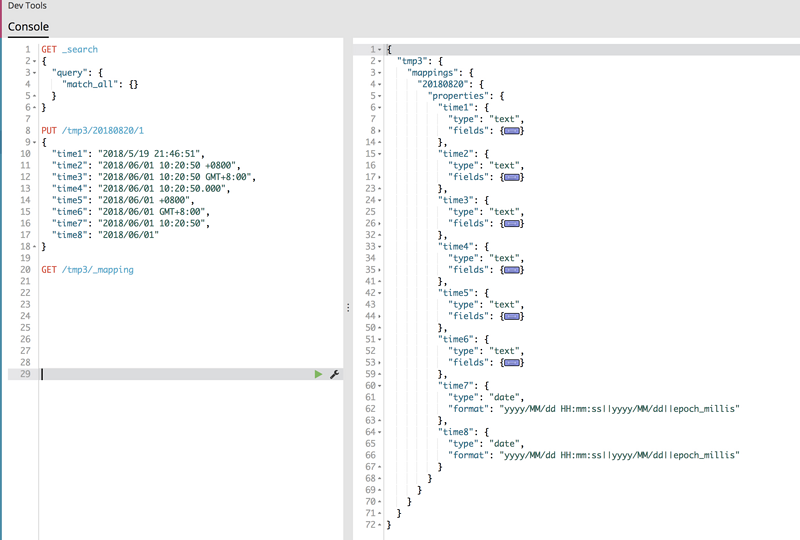Image resolution: width=800 pixels, height=540 pixels.
Task: Click the pane divider handle between editor and response
Action: [x=348, y=308]
